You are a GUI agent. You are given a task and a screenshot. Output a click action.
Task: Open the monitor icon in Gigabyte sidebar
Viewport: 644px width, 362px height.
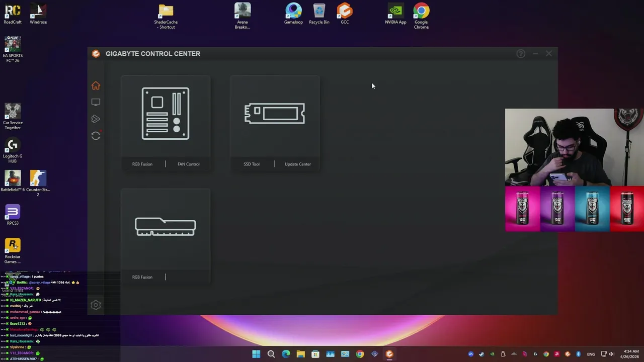pyautogui.click(x=96, y=102)
